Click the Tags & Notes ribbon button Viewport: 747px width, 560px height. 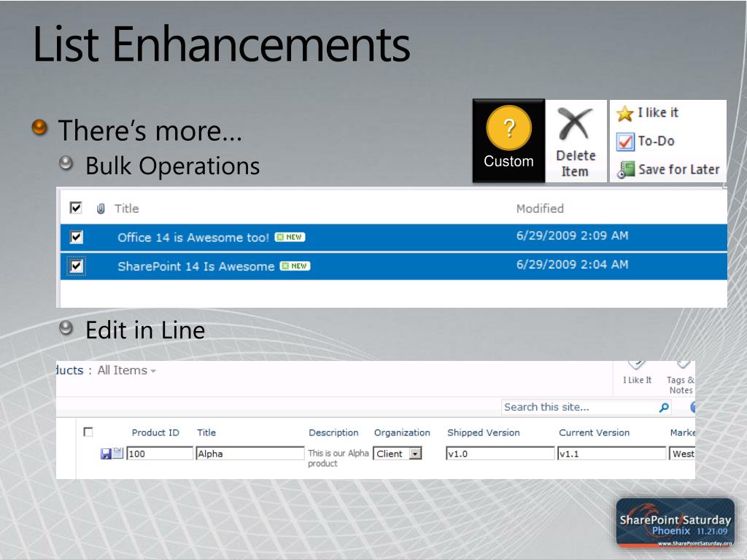[x=681, y=378]
